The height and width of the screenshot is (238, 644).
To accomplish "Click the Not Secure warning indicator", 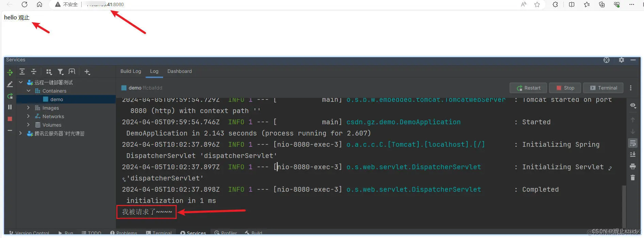I will 66,4.
